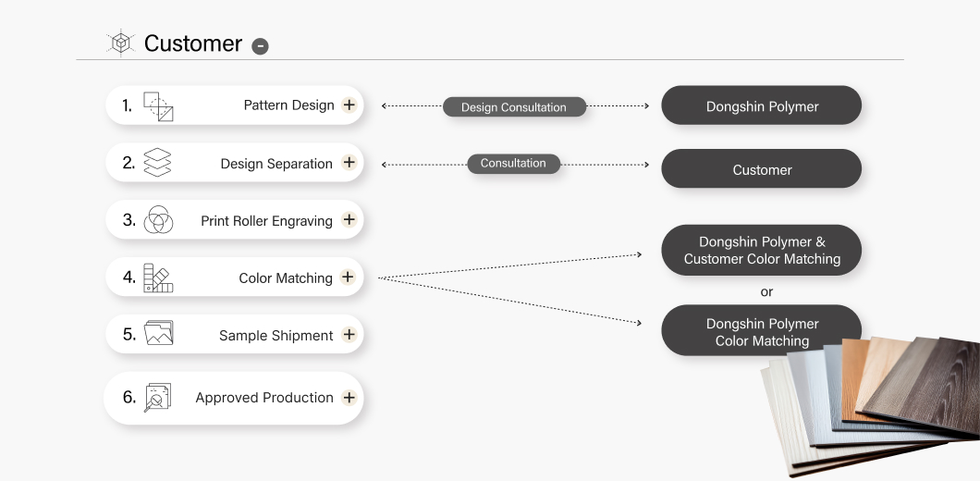
Task: Click the Approved Production magnifier document icon
Action: coord(158,398)
